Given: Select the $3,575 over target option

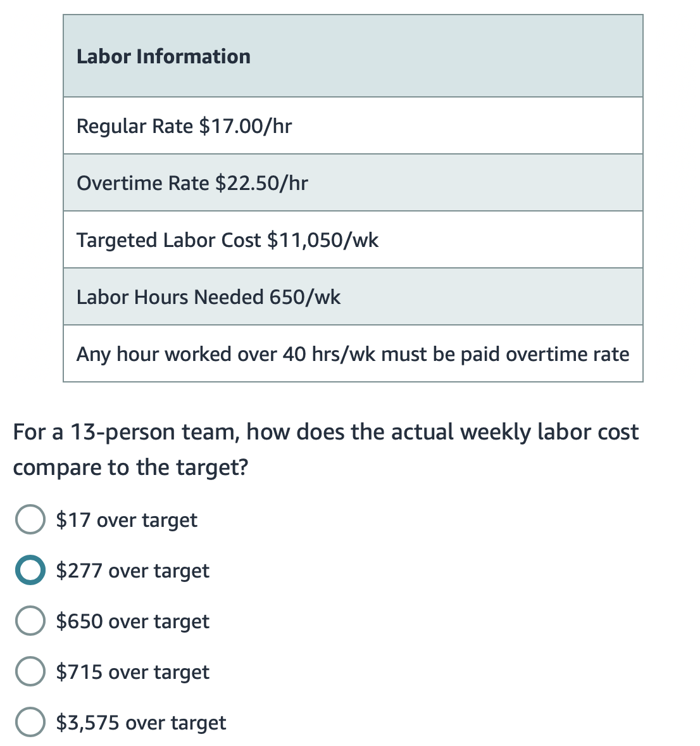Looking at the screenshot, I should point(30,723).
